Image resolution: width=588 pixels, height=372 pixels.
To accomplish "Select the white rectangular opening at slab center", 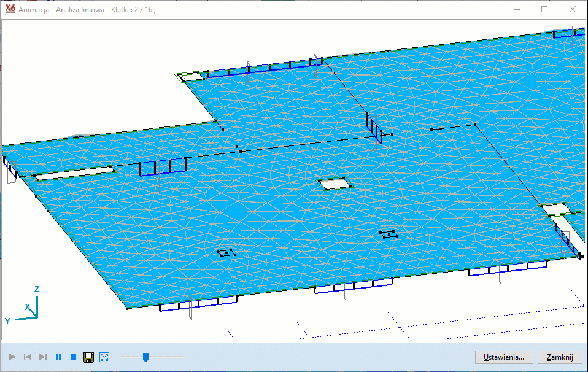I will [x=334, y=183].
